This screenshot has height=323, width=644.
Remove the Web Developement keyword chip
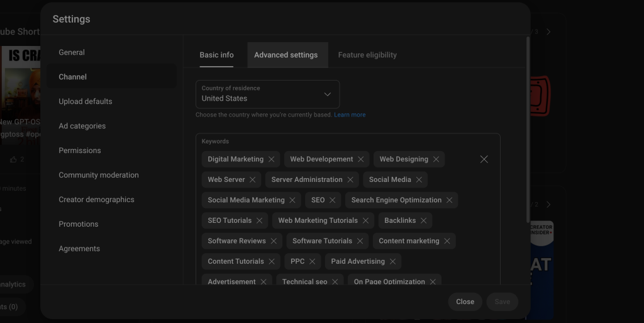360,159
